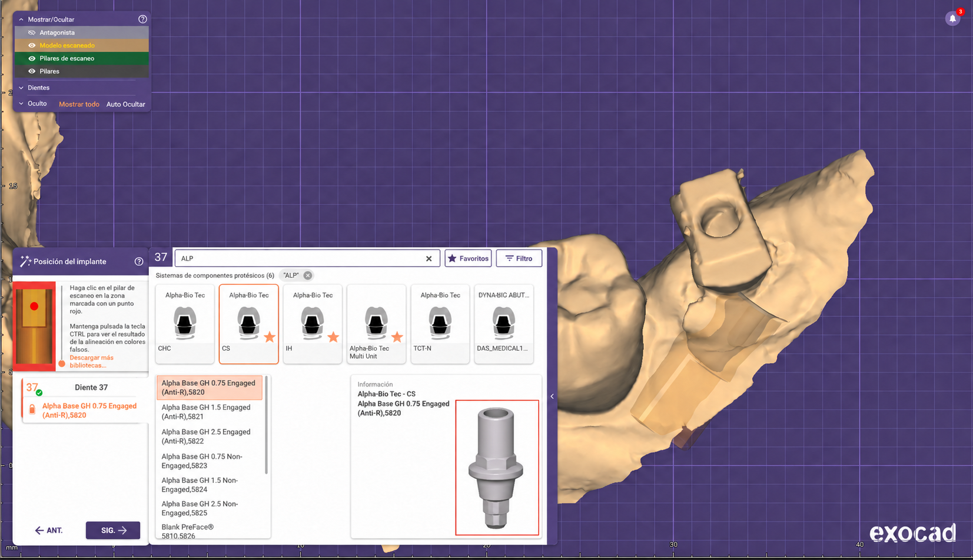
Task: Click the lock icon for Diente 37
Action: click(32, 409)
